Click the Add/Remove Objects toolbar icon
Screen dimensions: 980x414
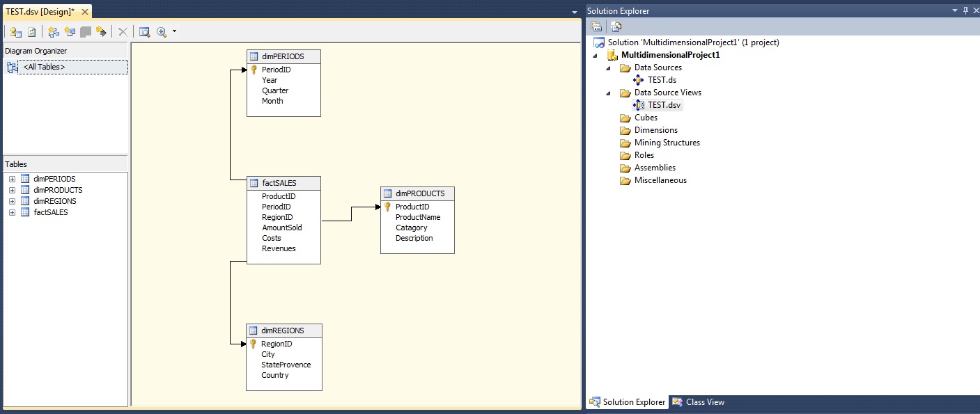click(15, 31)
